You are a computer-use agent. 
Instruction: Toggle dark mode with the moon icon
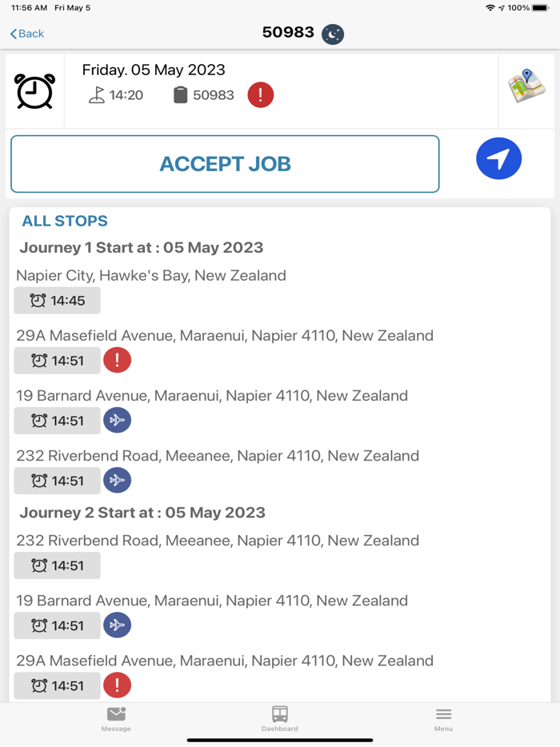pos(332,34)
